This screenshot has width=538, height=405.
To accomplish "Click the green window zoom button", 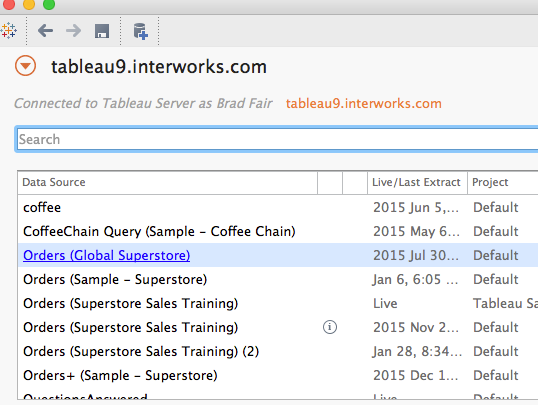I will [x=49, y=4].
